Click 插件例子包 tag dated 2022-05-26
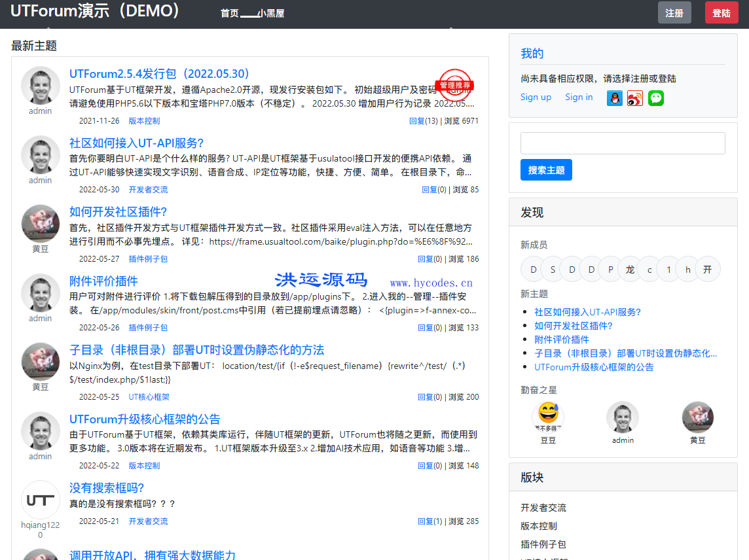This screenshot has height=560, width=749. pos(148,328)
